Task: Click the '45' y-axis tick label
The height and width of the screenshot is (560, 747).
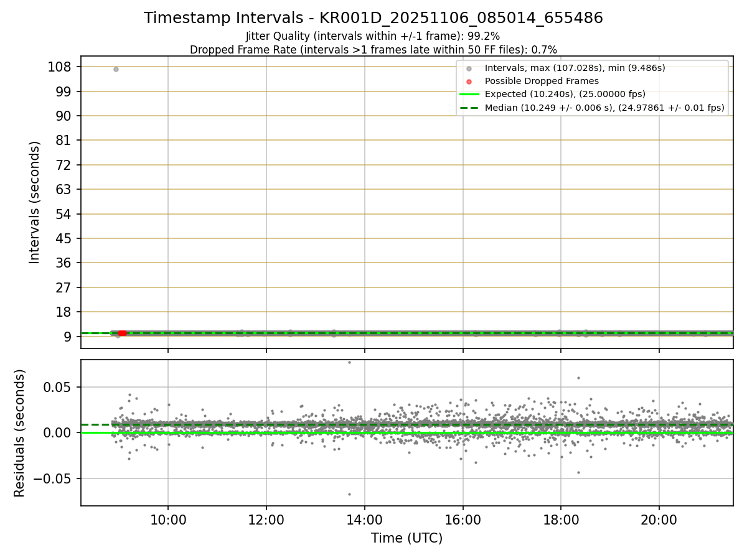Action: pos(64,238)
